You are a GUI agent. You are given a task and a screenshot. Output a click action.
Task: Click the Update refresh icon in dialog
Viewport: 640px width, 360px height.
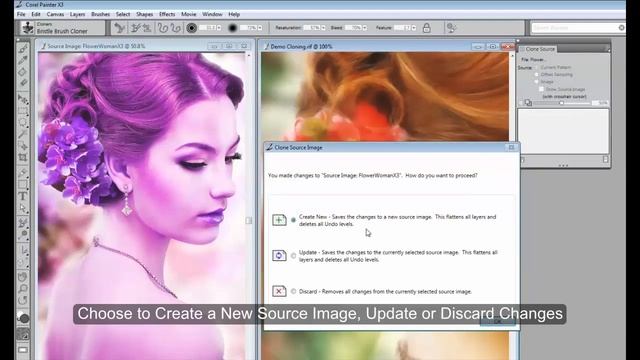(x=279, y=256)
